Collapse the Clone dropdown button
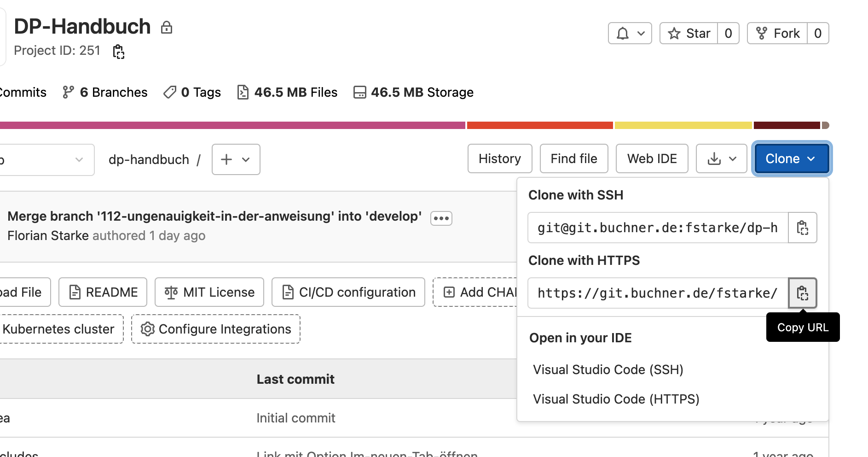The height and width of the screenshot is (457, 868). (x=791, y=159)
